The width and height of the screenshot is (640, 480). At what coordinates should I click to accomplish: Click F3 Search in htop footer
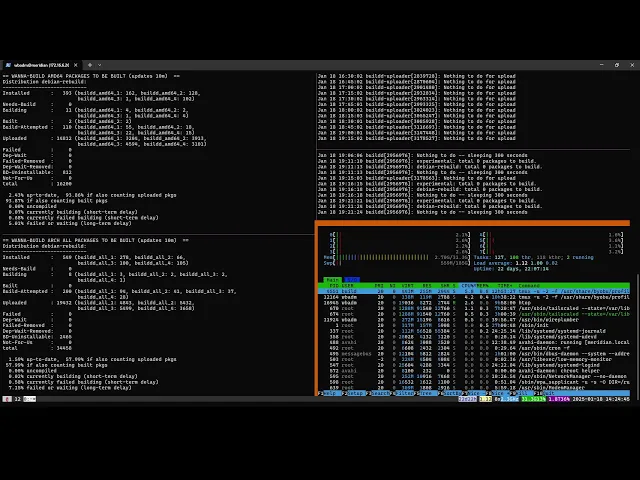click(378, 393)
